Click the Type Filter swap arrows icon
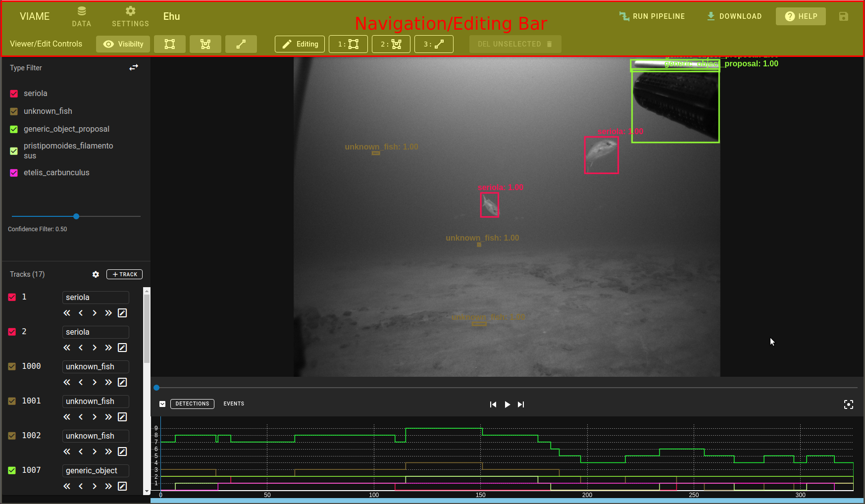The width and height of the screenshot is (865, 504). pyautogui.click(x=134, y=67)
